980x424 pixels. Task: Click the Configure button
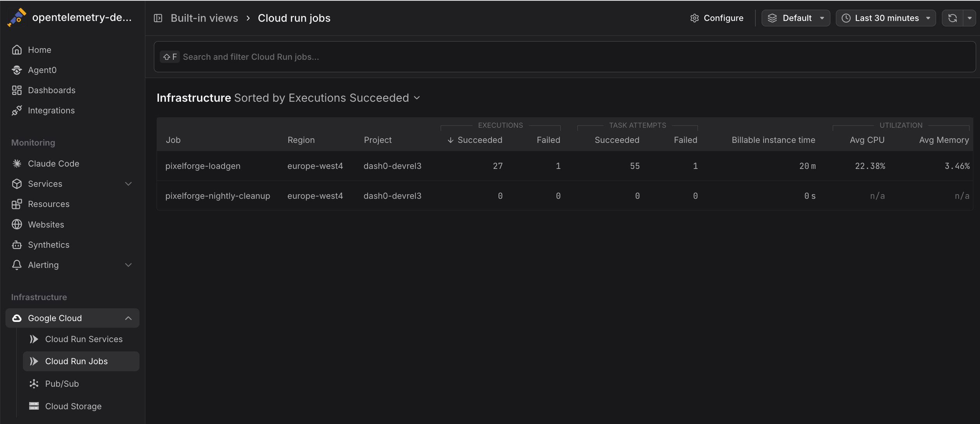[717, 18]
